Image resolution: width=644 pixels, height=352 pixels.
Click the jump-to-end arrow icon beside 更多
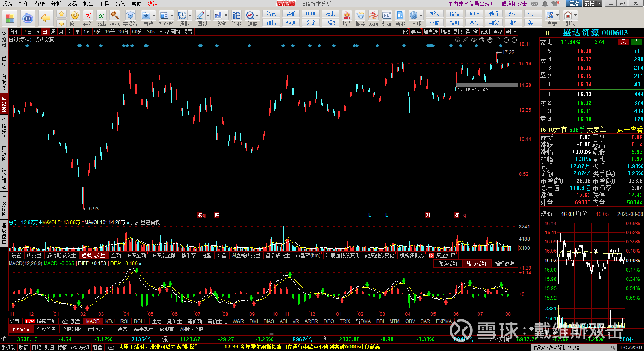(x=508, y=32)
